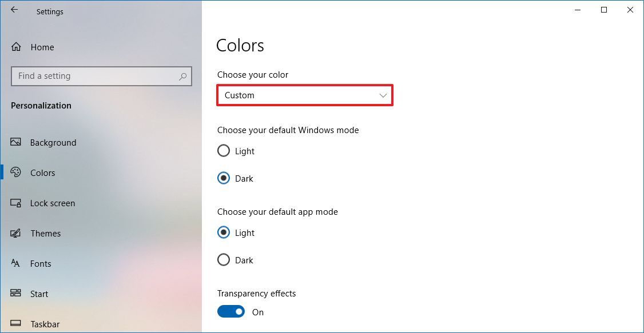Open Lock screen settings via its icon

(x=18, y=203)
